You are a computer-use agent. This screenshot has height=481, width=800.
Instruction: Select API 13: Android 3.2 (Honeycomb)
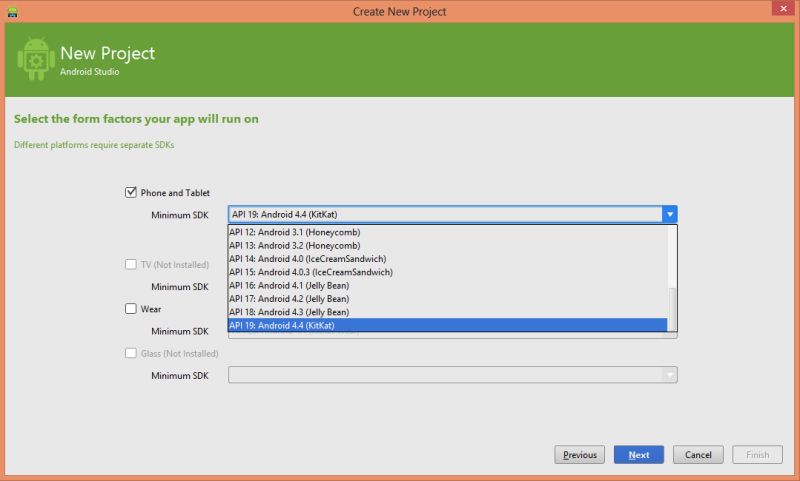447,245
